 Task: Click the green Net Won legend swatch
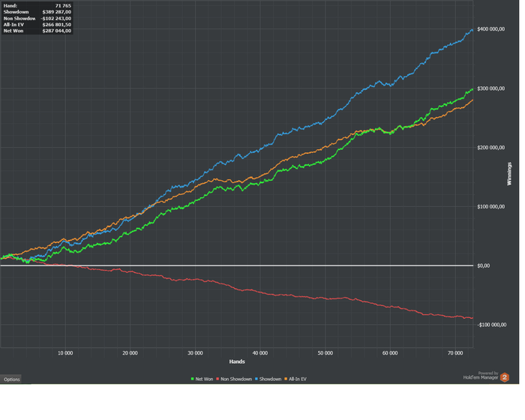(x=193, y=379)
